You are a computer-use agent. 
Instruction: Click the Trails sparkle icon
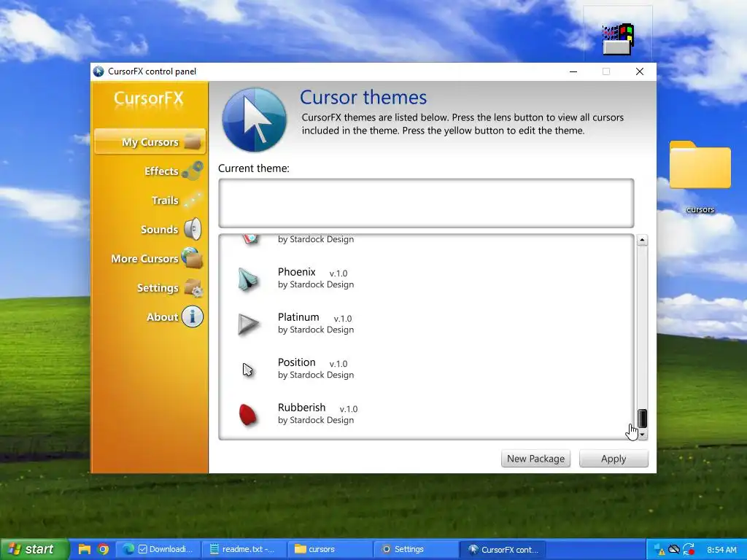(193, 200)
